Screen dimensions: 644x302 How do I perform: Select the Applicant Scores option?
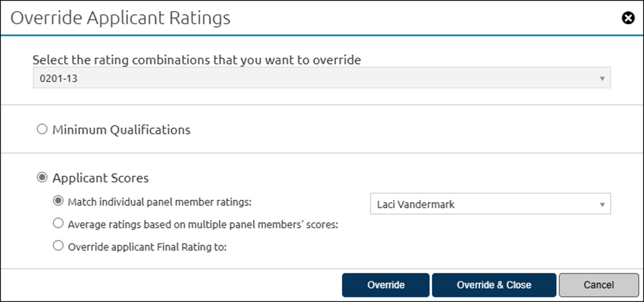[x=42, y=178]
